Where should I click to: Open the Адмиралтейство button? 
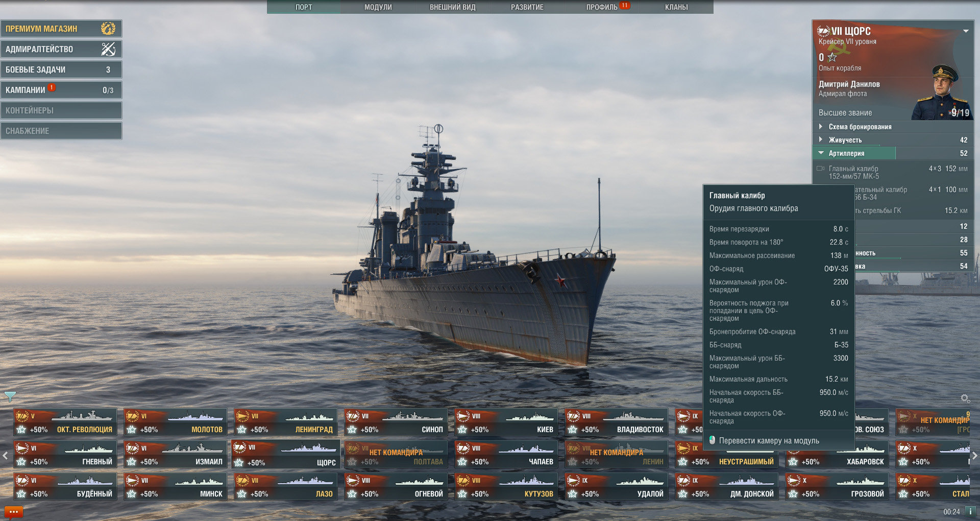tap(61, 49)
